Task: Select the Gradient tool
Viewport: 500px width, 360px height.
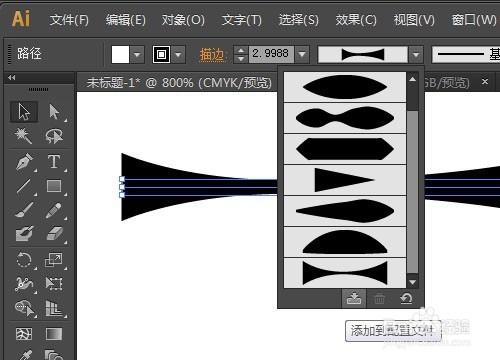Action: 54,334
